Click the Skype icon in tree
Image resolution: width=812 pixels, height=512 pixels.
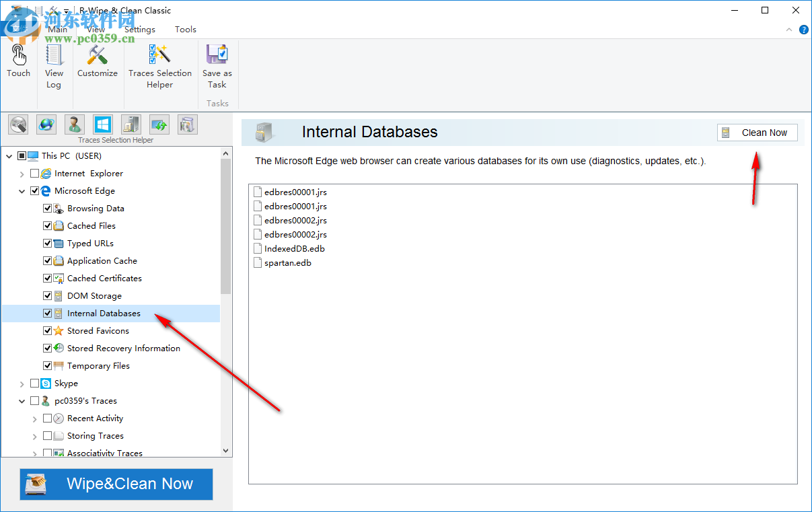pyautogui.click(x=46, y=383)
